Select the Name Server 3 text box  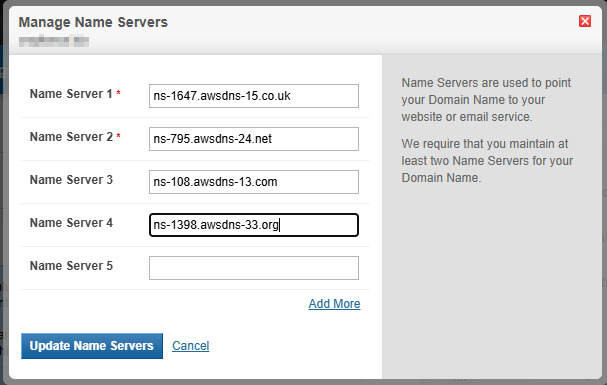(254, 182)
